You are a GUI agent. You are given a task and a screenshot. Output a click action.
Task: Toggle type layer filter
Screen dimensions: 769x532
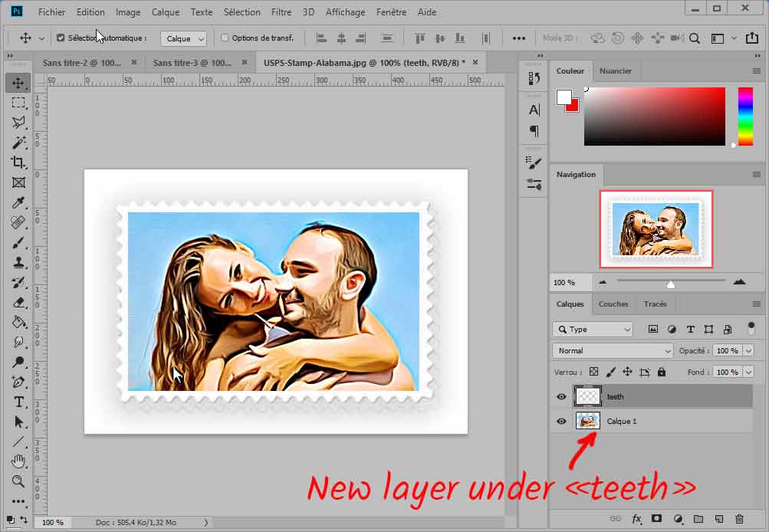point(690,330)
